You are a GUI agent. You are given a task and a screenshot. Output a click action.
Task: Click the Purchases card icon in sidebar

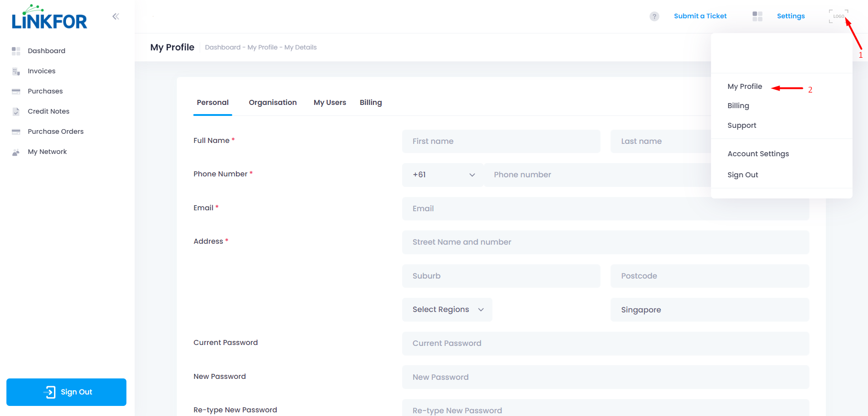[16, 91]
